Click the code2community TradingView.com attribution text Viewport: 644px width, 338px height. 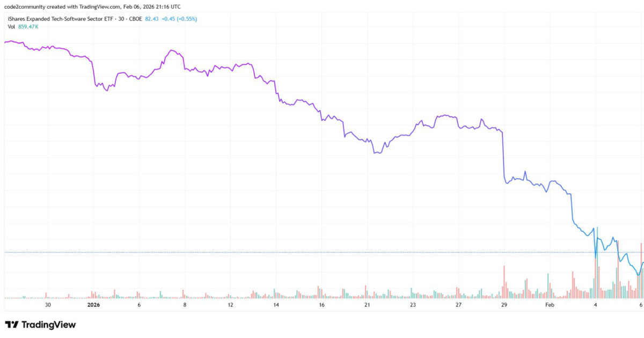[x=91, y=6]
